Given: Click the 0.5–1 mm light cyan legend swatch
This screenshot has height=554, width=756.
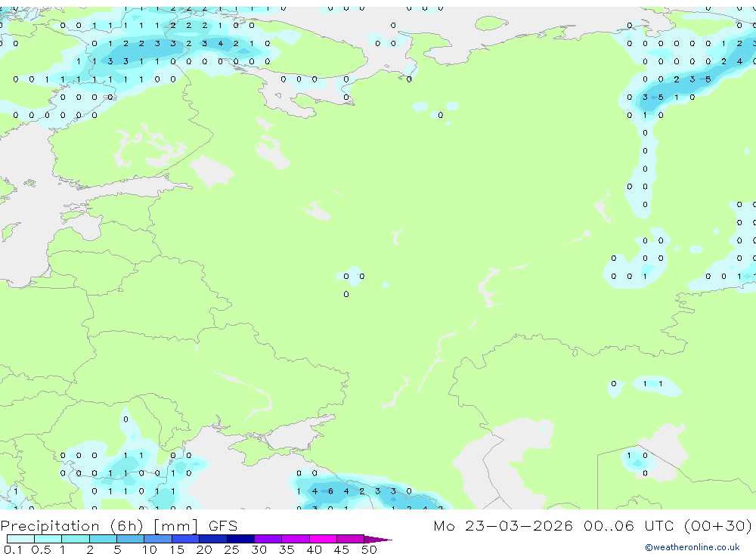Looking at the screenshot, I should pyautogui.click(x=48, y=539).
